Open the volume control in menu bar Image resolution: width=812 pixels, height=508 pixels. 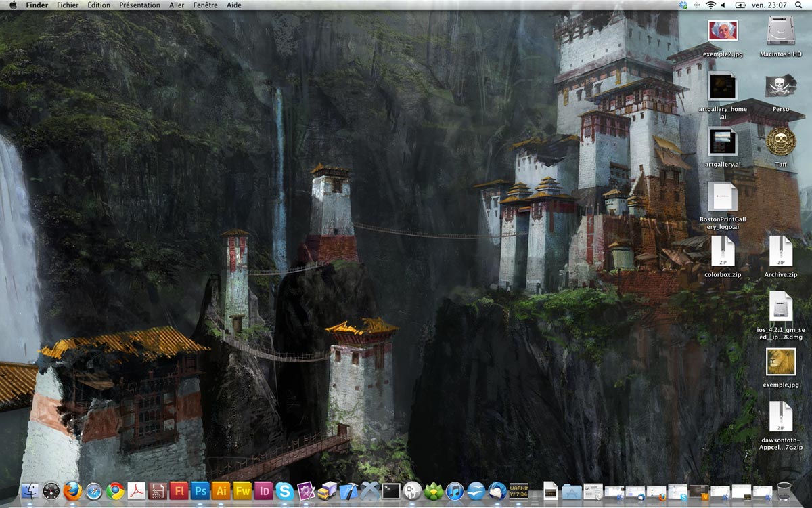click(x=723, y=5)
